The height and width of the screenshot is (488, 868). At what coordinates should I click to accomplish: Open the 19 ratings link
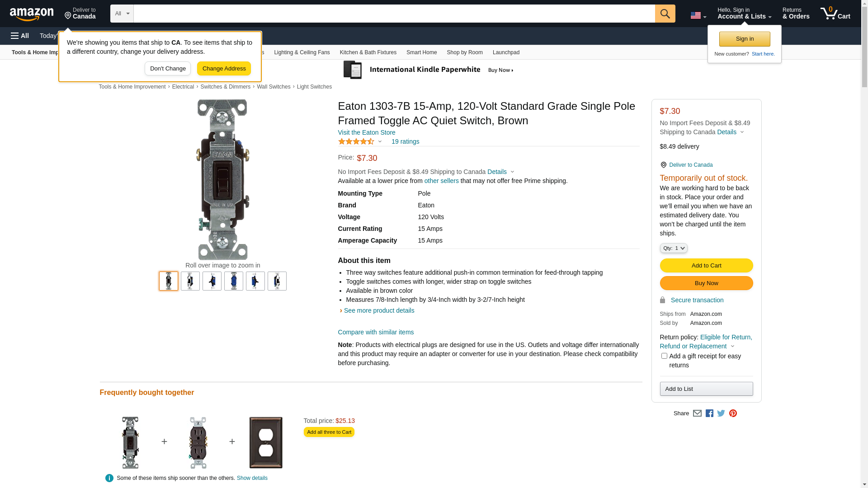tap(405, 142)
